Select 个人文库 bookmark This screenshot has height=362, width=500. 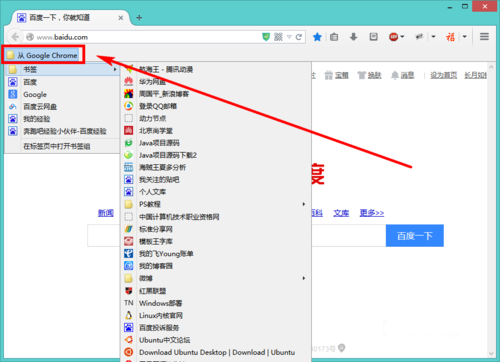click(216, 192)
